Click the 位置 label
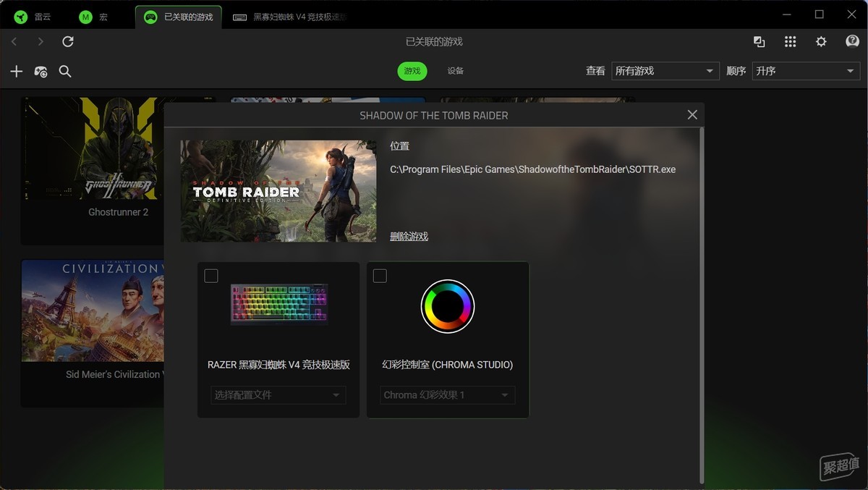The height and width of the screenshot is (490, 868). 400,146
